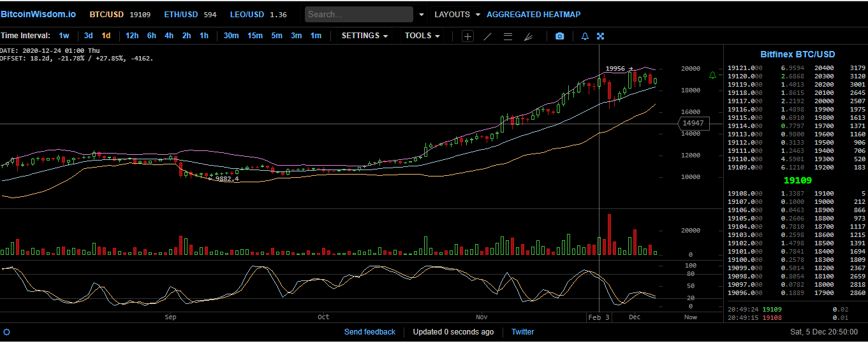The height and width of the screenshot is (346, 868).
Task: Open the LAYOUTS dropdown menu
Action: click(x=457, y=14)
